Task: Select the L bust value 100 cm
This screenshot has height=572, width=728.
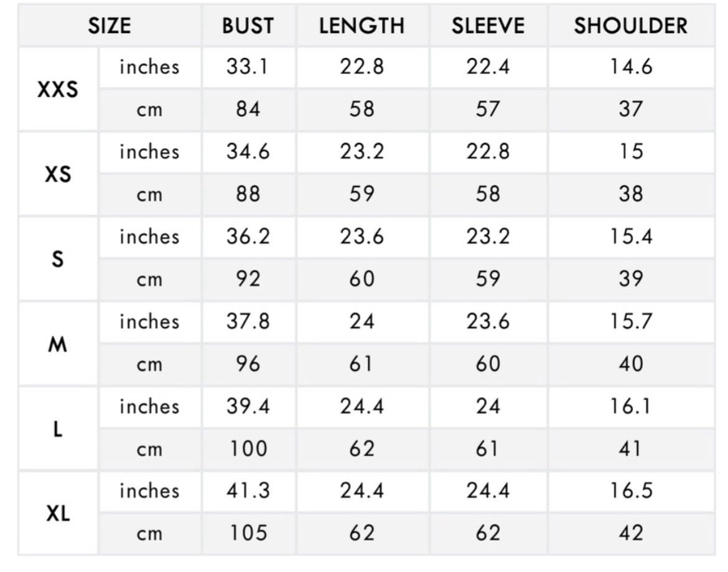Action: point(248,449)
